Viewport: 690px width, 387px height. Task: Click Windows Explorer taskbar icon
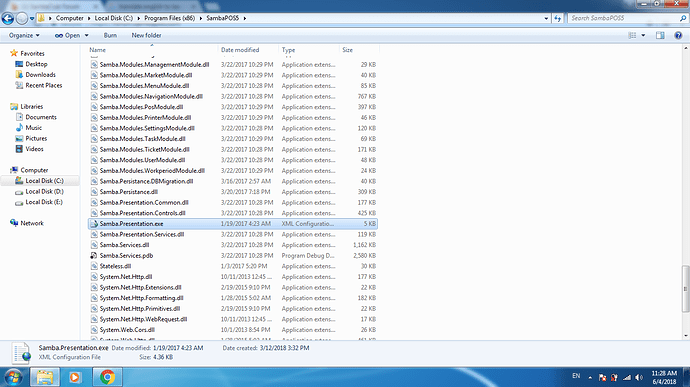(x=44, y=377)
